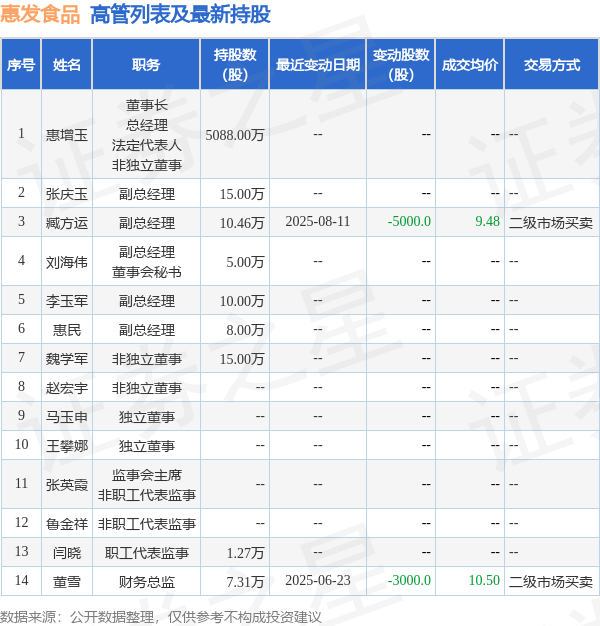Click 二级市场买卖 in 臧方运 row
The height and width of the screenshot is (626, 600).
point(551,223)
